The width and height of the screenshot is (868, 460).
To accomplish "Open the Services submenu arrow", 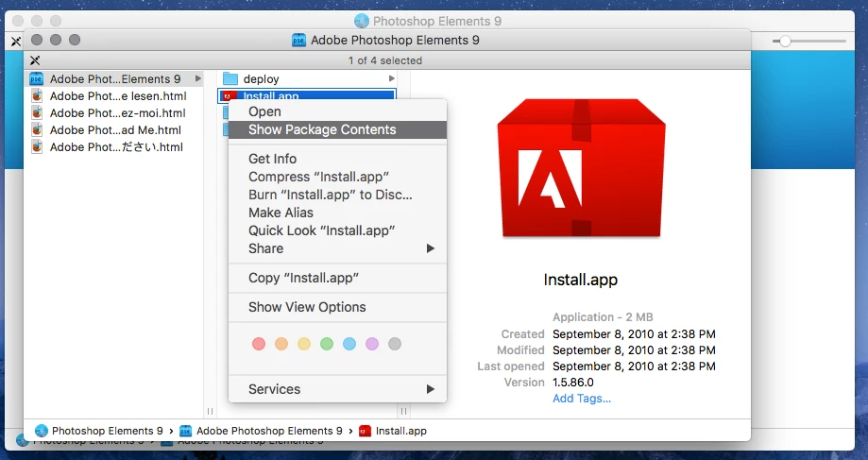I will tap(430, 389).
